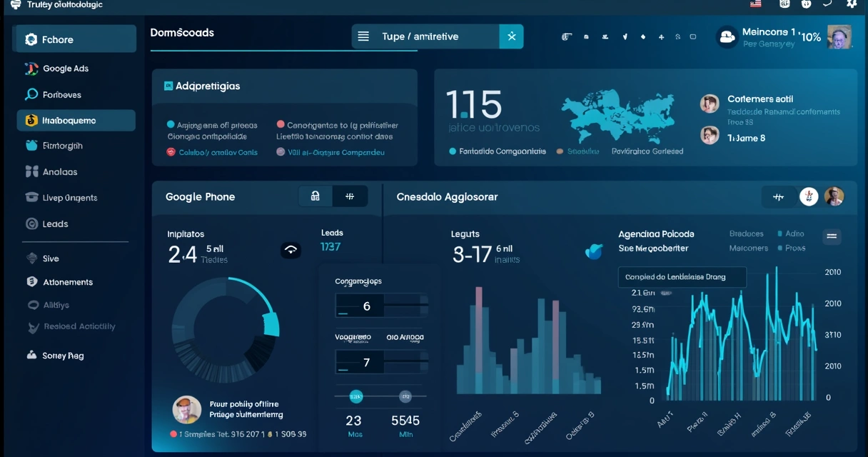Click the Alitiiys sidebar icon
The height and width of the screenshot is (457, 868).
pyautogui.click(x=32, y=305)
